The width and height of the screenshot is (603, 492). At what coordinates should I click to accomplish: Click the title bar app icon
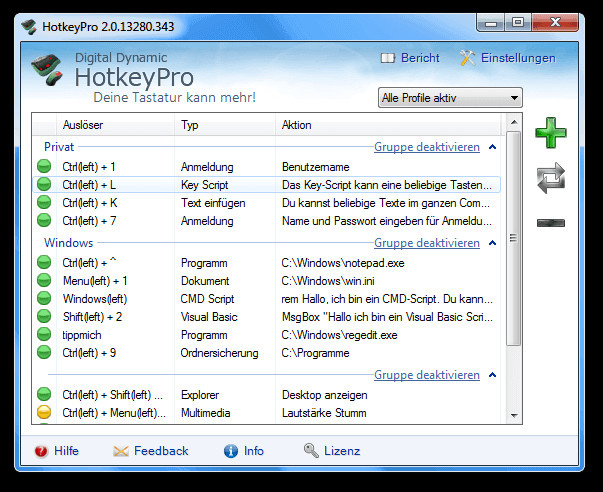(x=29, y=27)
